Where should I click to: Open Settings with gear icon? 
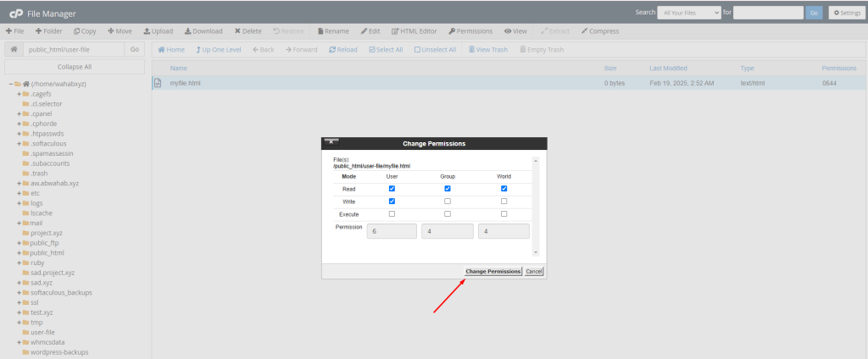coord(845,13)
